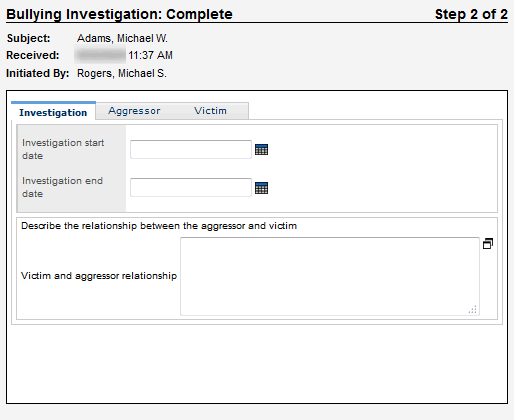Click the Investigation start date label
Screen dimensions: 514x420
[x=63, y=149]
